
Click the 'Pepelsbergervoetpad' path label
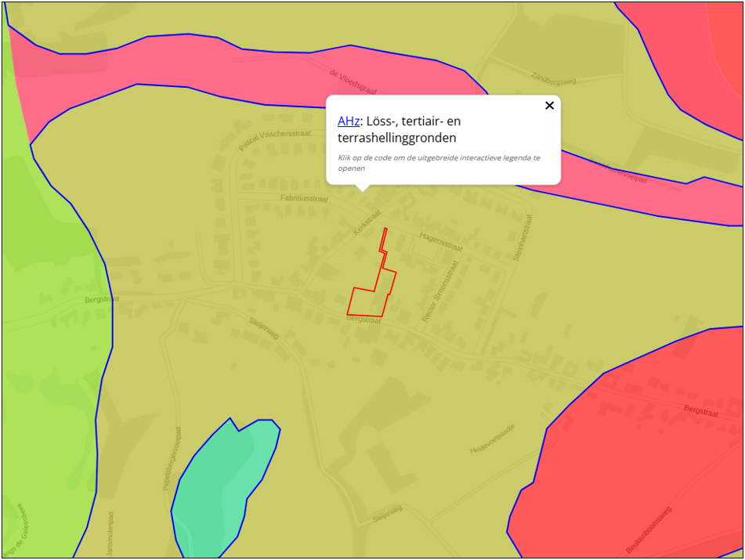pyautogui.click(x=172, y=459)
